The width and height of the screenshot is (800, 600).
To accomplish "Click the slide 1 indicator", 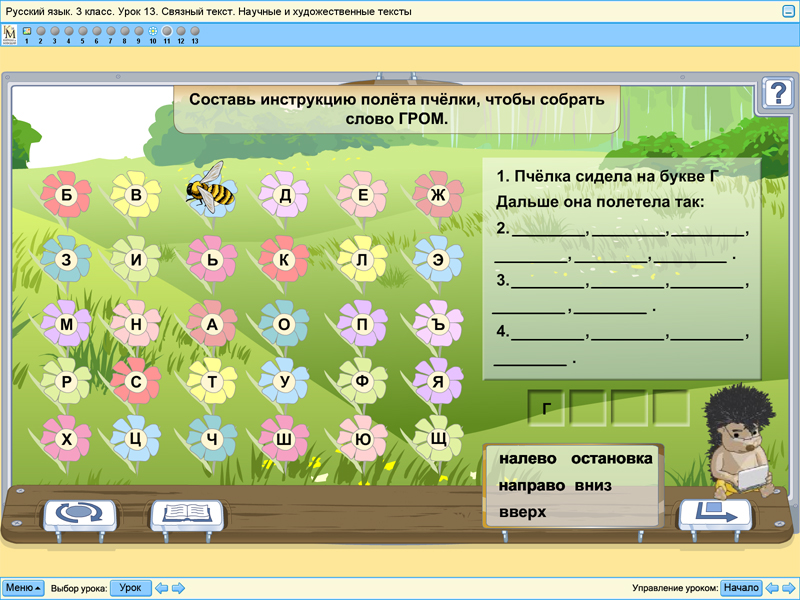I will coord(26,32).
